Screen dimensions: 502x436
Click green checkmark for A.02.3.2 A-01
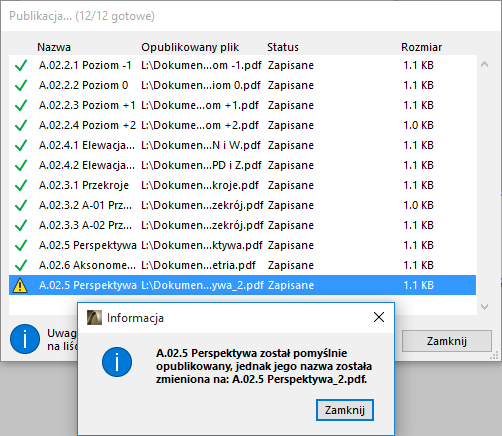pos(21,205)
